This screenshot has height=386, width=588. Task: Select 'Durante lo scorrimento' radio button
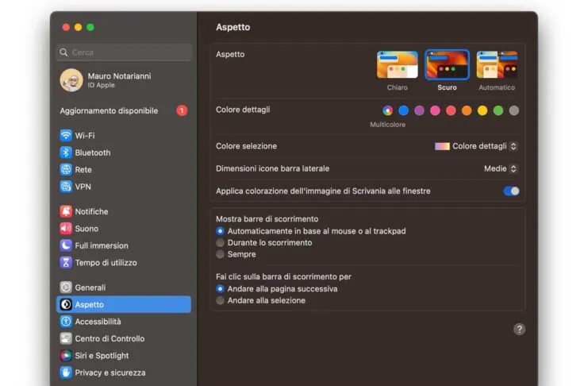point(220,242)
